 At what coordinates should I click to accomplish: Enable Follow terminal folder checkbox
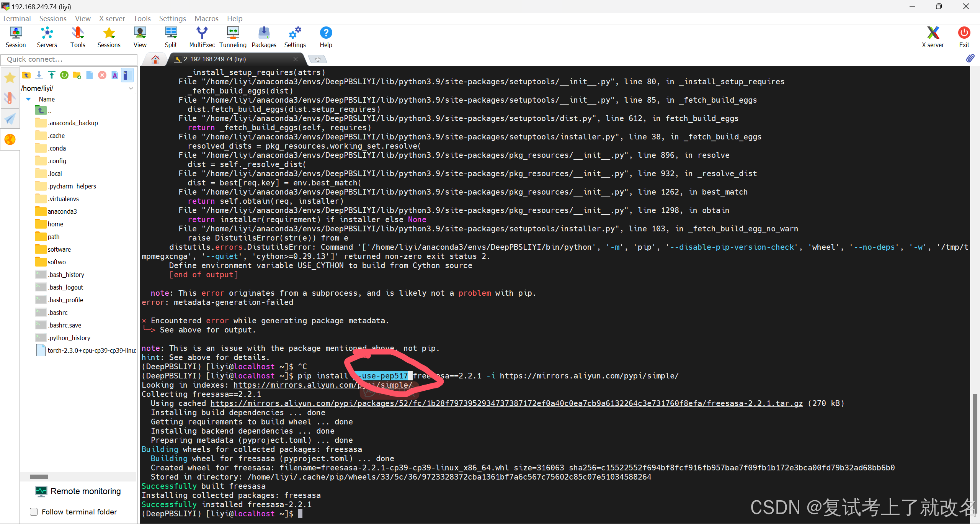click(x=34, y=512)
